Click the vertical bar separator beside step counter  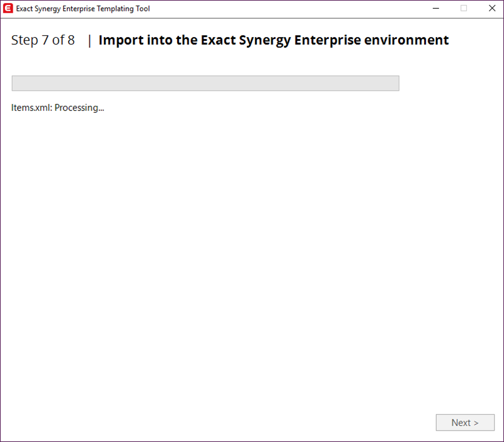(x=89, y=40)
